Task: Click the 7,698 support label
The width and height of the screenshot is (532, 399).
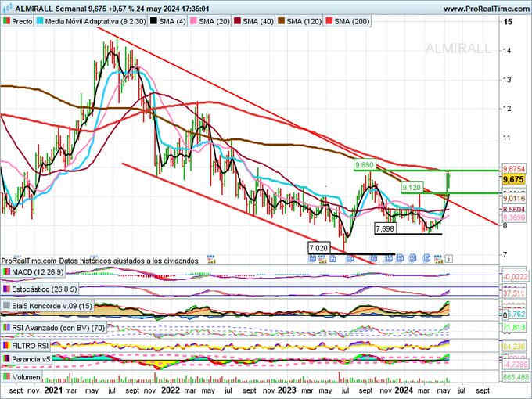Action: (386, 228)
